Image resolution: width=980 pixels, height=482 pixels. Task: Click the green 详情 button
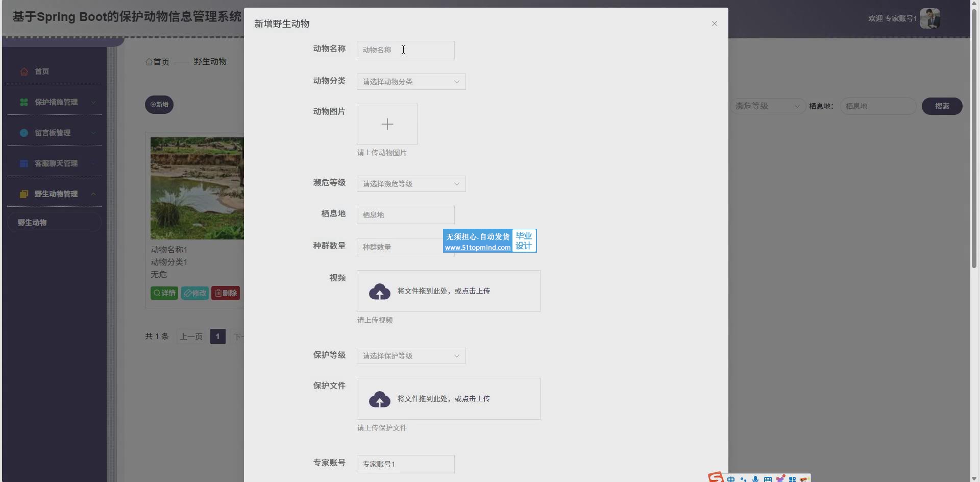click(x=164, y=293)
